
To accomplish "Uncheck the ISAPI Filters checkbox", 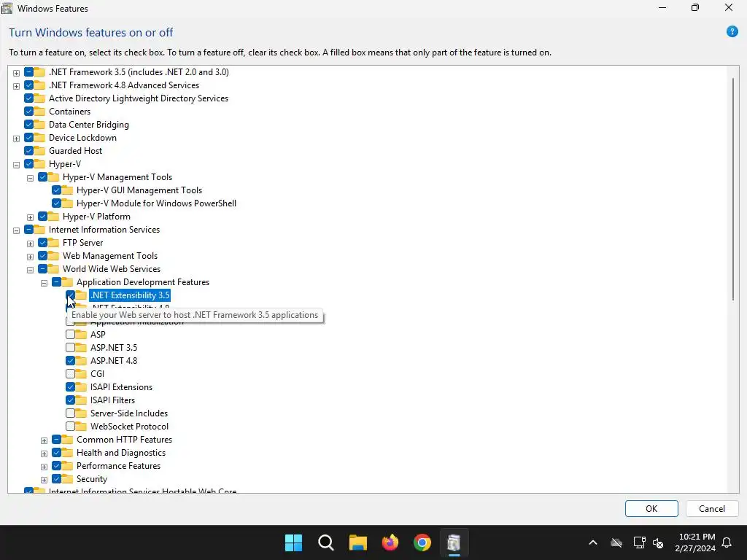I will [x=70, y=400].
